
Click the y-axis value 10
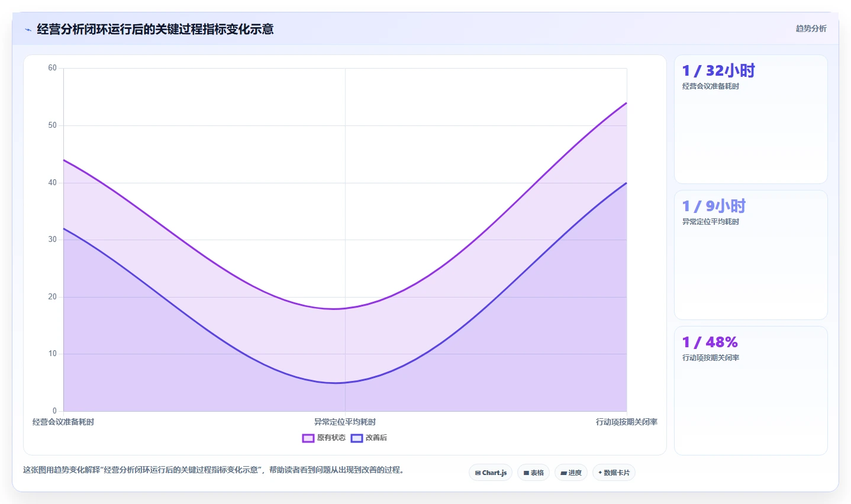[53, 354]
